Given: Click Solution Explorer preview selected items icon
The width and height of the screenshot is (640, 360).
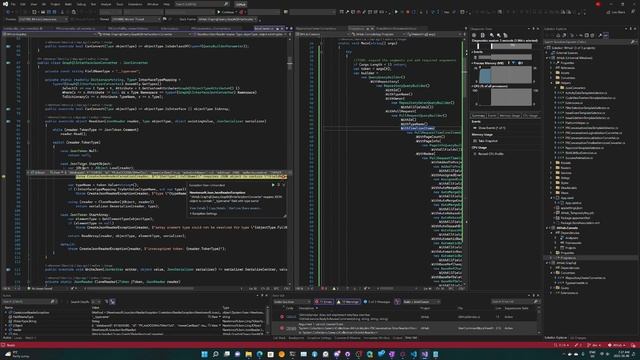Looking at the screenshot, I should coord(606,36).
